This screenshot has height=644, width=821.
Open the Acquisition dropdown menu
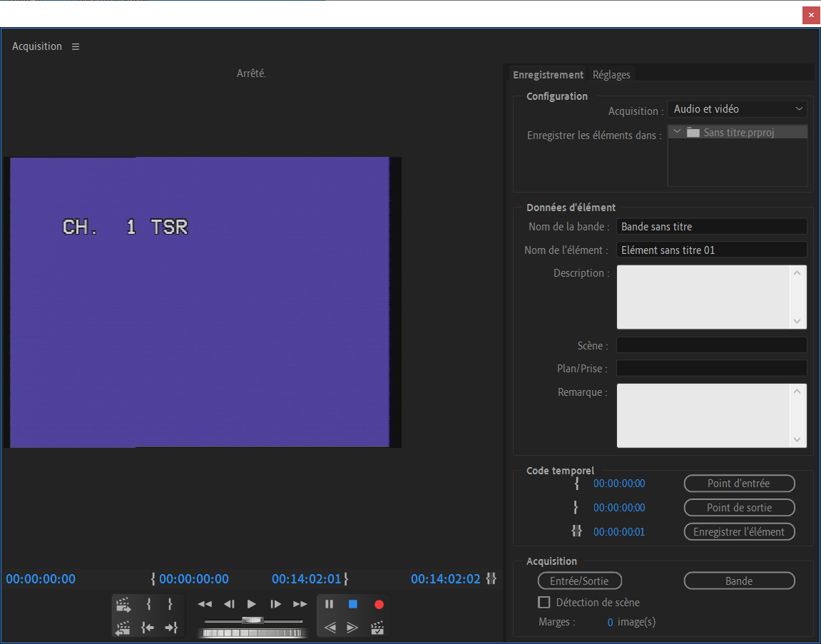738,109
